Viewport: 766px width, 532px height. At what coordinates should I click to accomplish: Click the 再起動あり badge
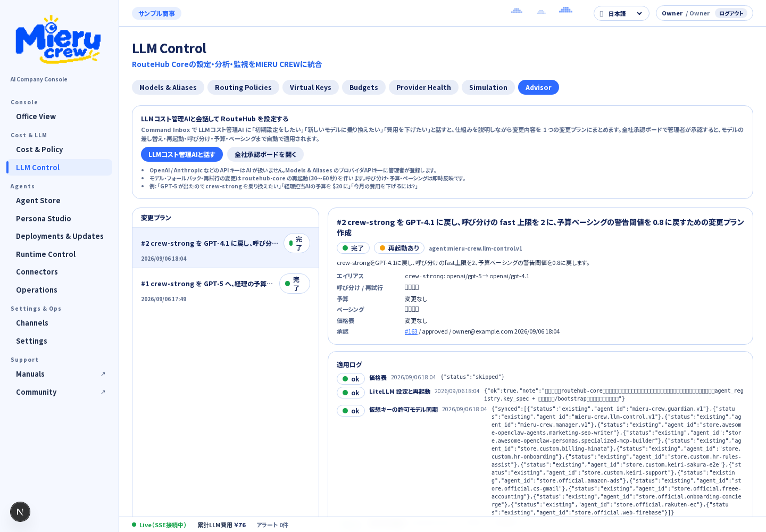399,248
